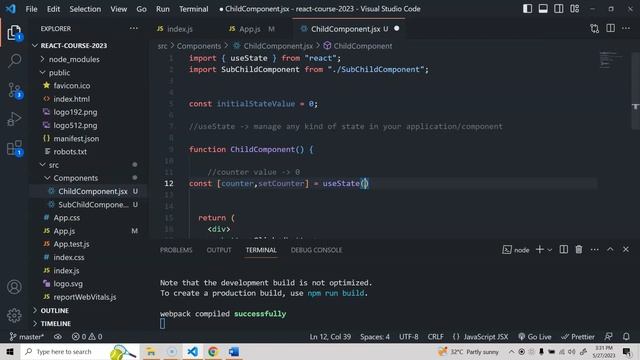Switch to OUTPUT panel tab

219,250
